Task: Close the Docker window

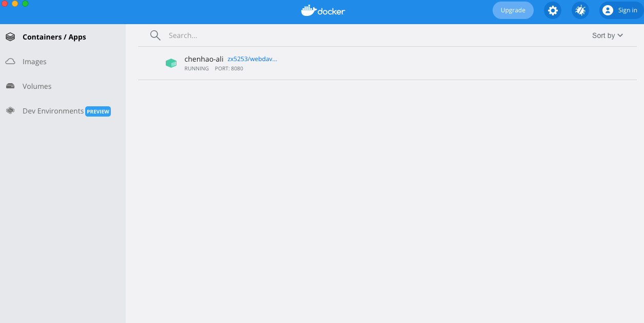Action: coord(5,4)
